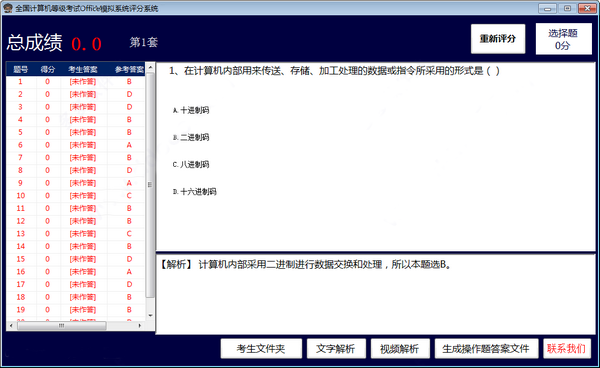Click the 考生答案 column header
Screen dimensions: 600x368
(83, 69)
